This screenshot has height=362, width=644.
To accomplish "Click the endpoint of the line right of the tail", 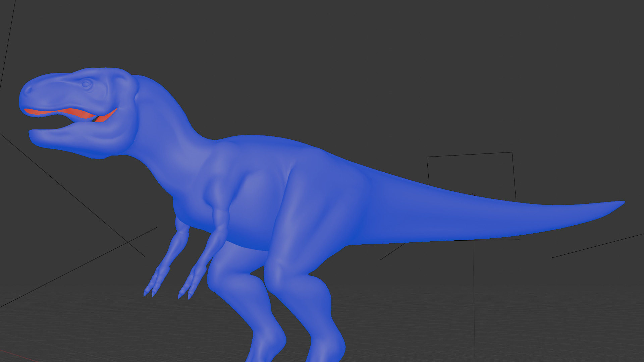I will [x=552, y=258].
